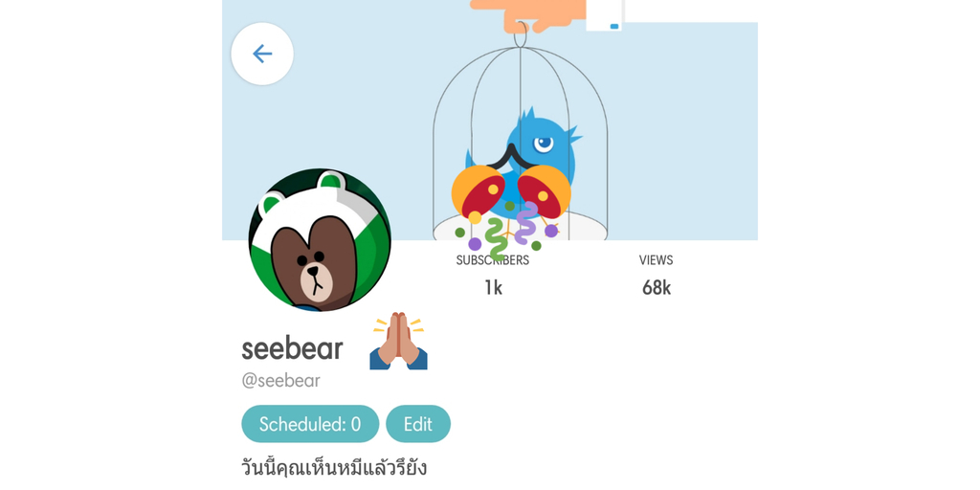This screenshot has height=490, width=980.
Task: Click the hook ring atop the cage
Action: (521, 35)
